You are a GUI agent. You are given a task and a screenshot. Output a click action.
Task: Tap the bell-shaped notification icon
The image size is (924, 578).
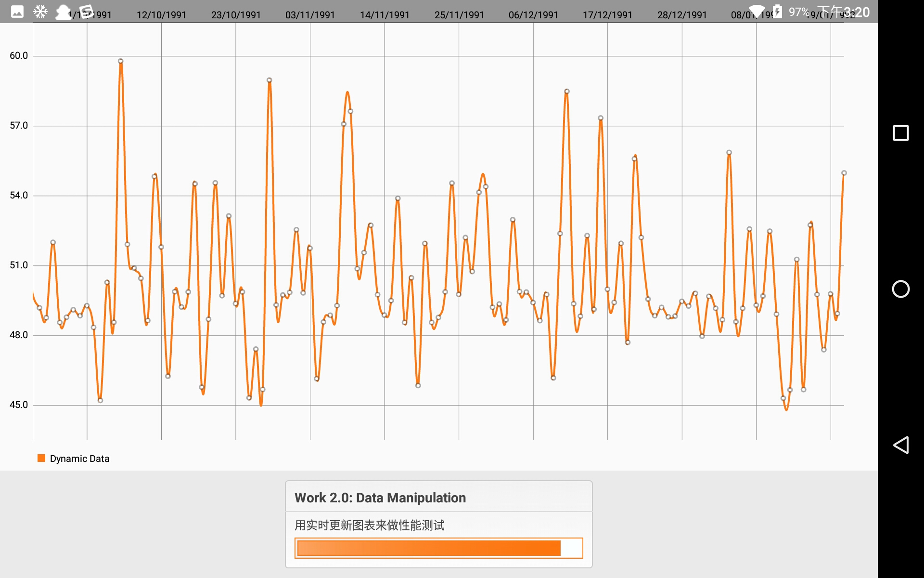coord(63,12)
